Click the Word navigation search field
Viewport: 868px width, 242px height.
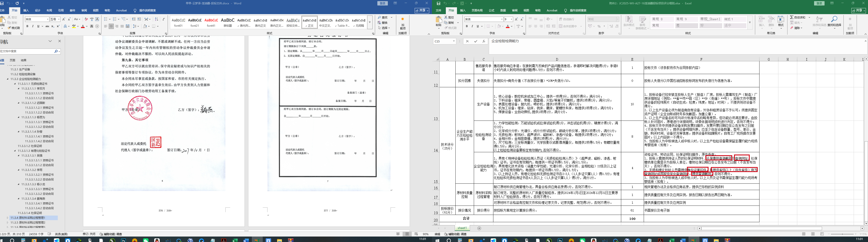pyautogui.click(x=27, y=51)
